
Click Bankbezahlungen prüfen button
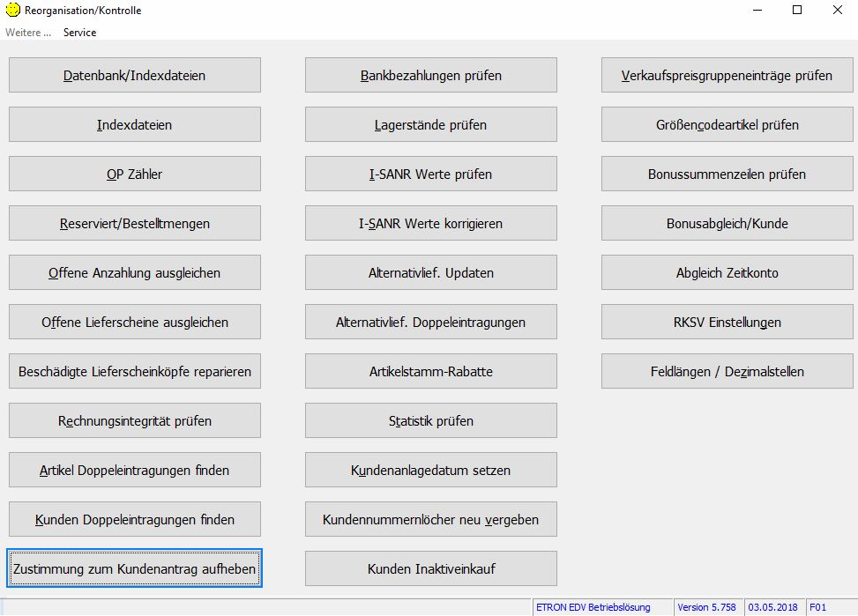pyautogui.click(x=431, y=76)
